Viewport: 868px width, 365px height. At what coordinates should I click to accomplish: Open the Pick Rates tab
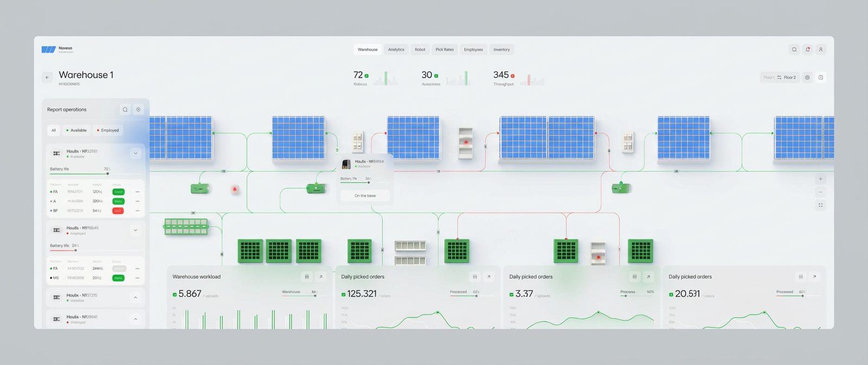coord(444,49)
